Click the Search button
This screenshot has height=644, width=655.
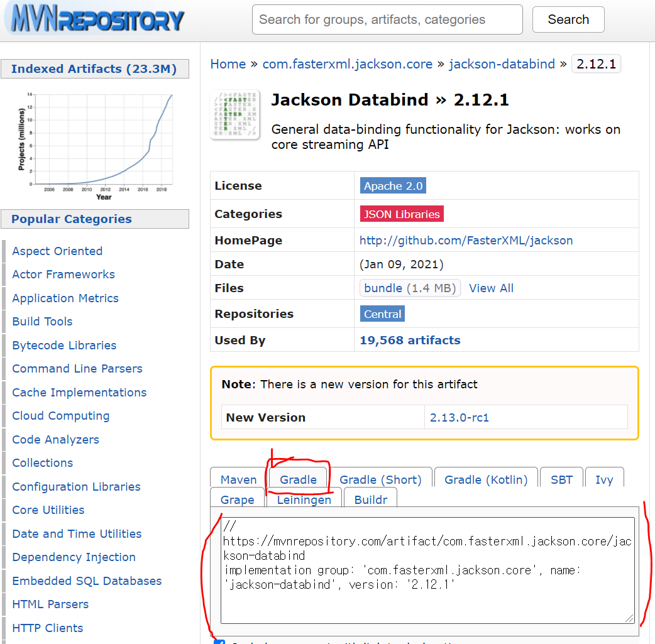click(568, 19)
